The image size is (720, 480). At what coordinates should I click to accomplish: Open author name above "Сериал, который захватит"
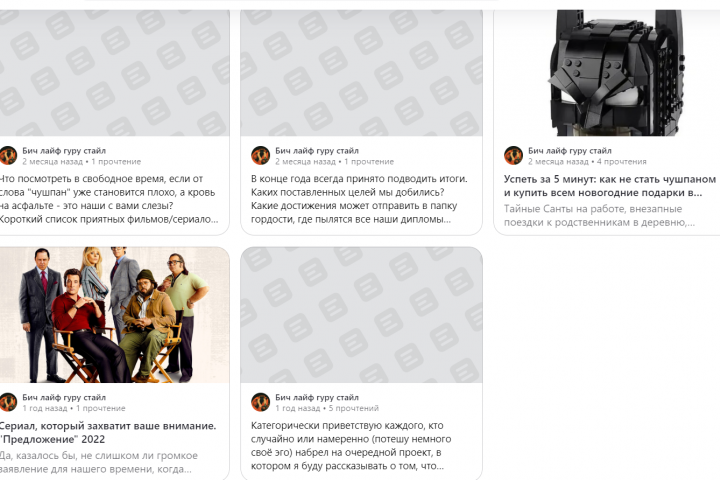64,397
